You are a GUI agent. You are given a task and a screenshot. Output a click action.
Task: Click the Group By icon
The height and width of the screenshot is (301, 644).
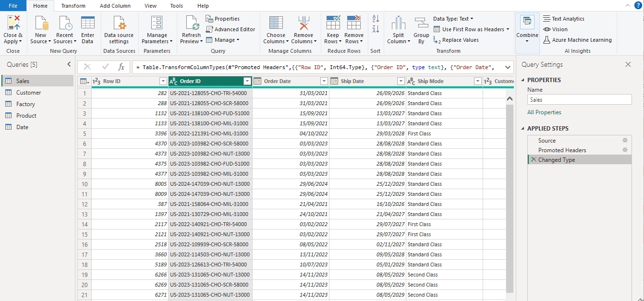pyautogui.click(x=421, y=23)
